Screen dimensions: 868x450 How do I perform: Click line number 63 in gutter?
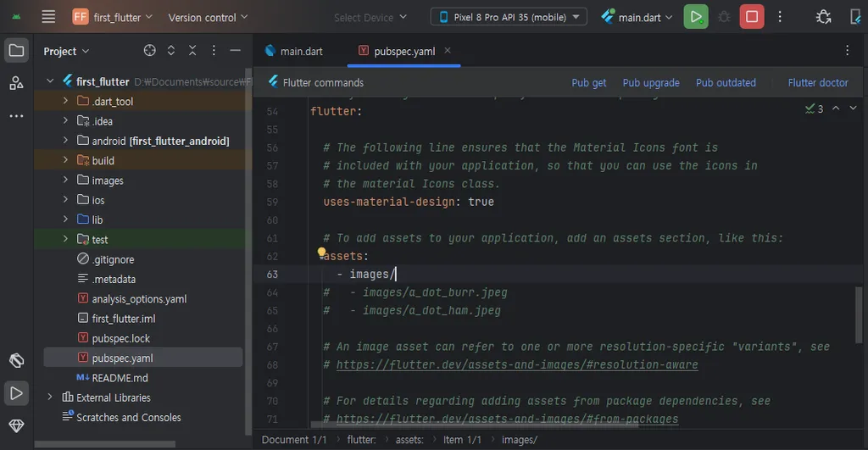(x=272, y=274)
